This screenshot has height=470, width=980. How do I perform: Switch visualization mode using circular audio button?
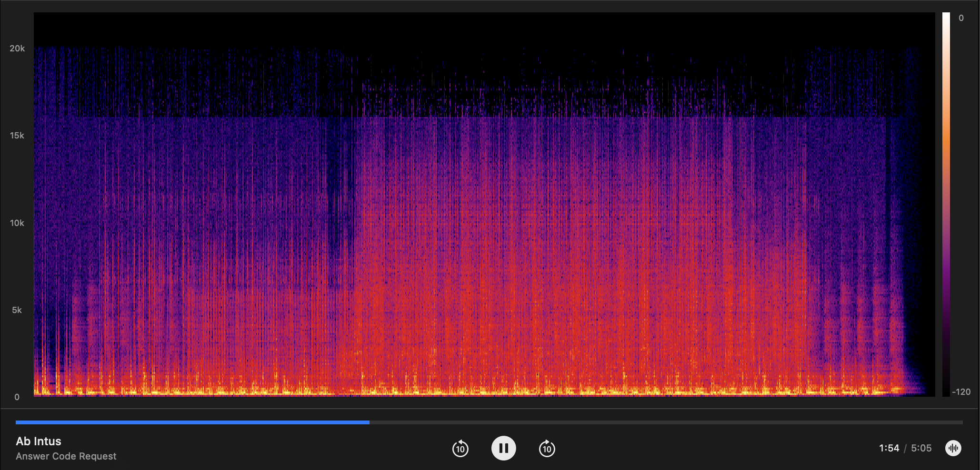click(953, 448)
